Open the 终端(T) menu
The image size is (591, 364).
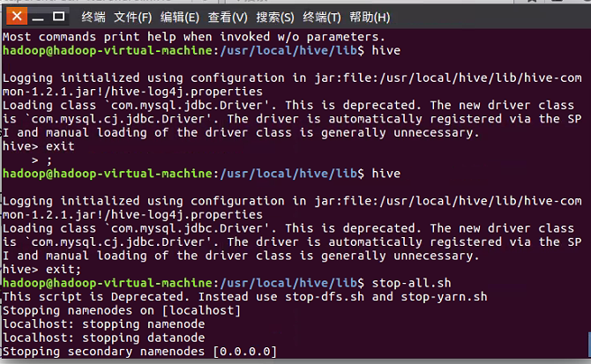[x=321, y=18]
